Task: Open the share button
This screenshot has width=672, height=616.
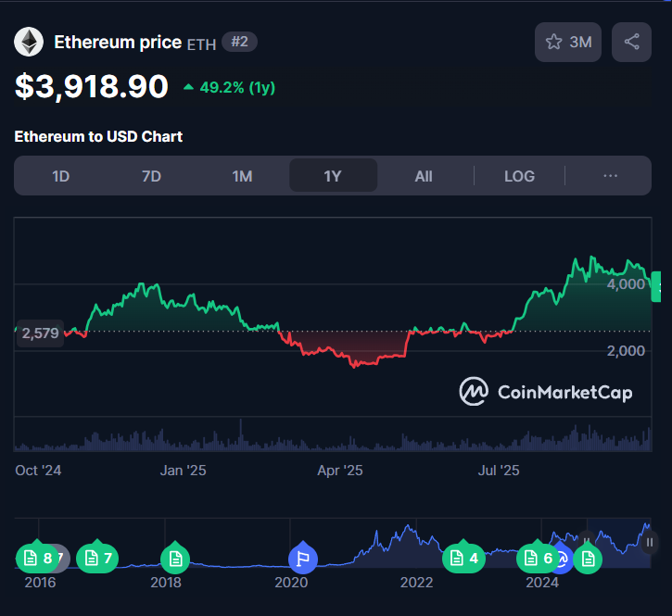Action: coord(631,43)
